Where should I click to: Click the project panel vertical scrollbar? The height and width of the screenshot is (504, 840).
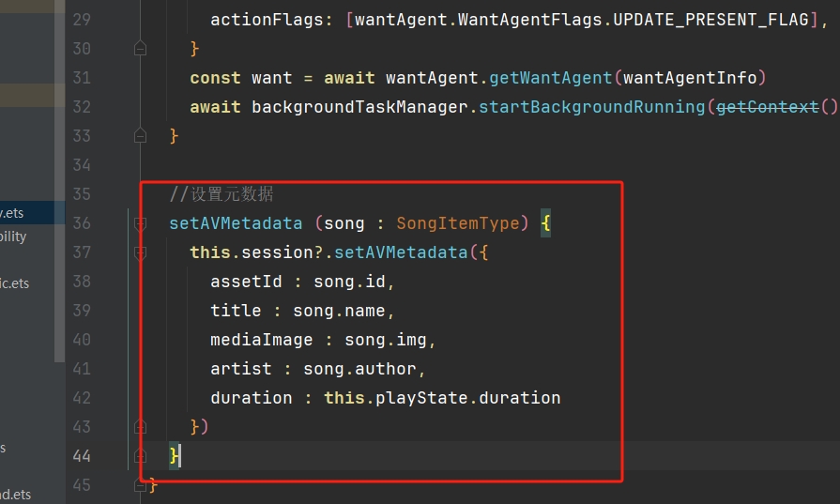click(59, 235)
